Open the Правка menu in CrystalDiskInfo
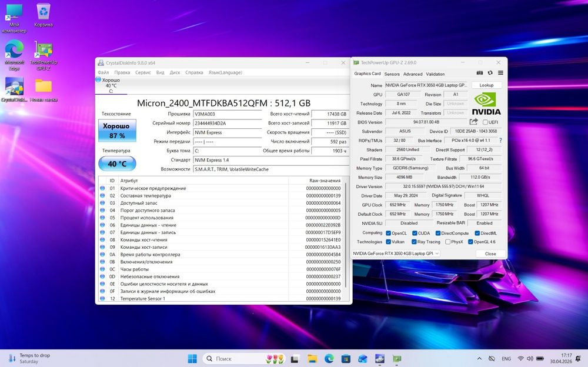The height and width of the screenshot is (367, 588). tap(122, 72)
